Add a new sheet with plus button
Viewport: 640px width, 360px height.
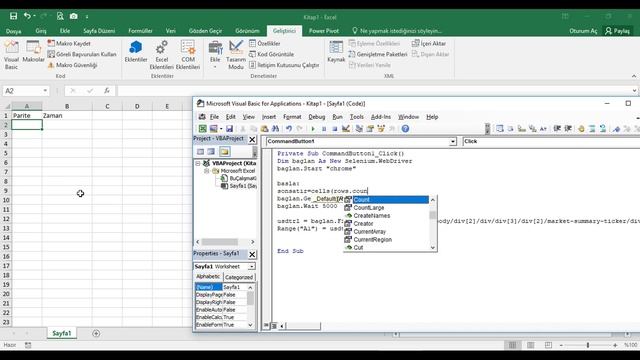pyautogui.click(x=96, y=333)
